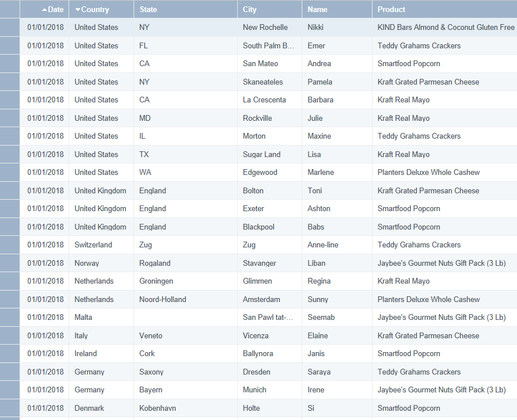Select name cell 'Seemab'
This screenshot has height=420, width=517.
337,317
